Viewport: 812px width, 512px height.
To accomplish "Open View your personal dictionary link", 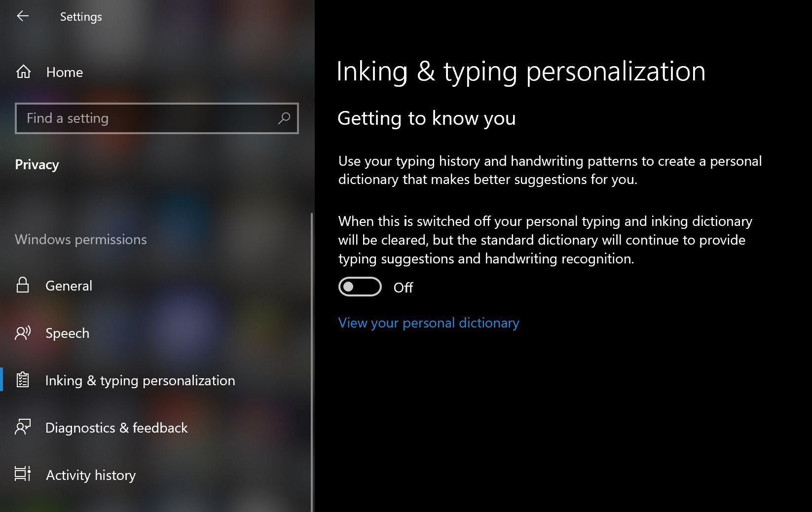I will 428,323.
